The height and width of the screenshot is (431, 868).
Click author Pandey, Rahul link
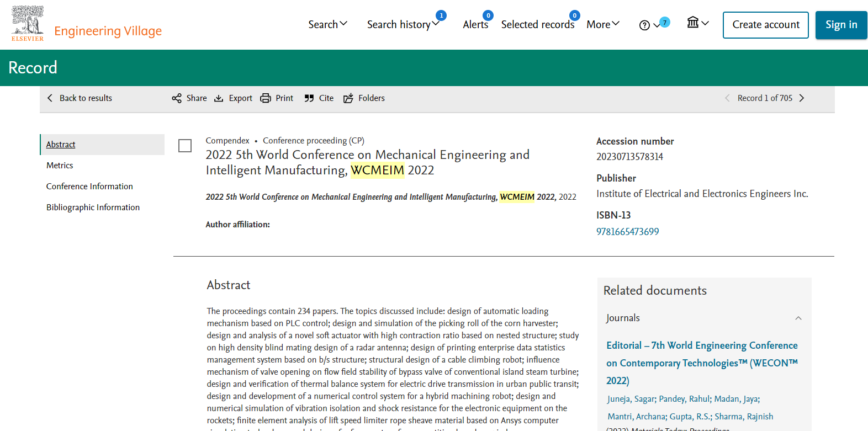[685, 399]
